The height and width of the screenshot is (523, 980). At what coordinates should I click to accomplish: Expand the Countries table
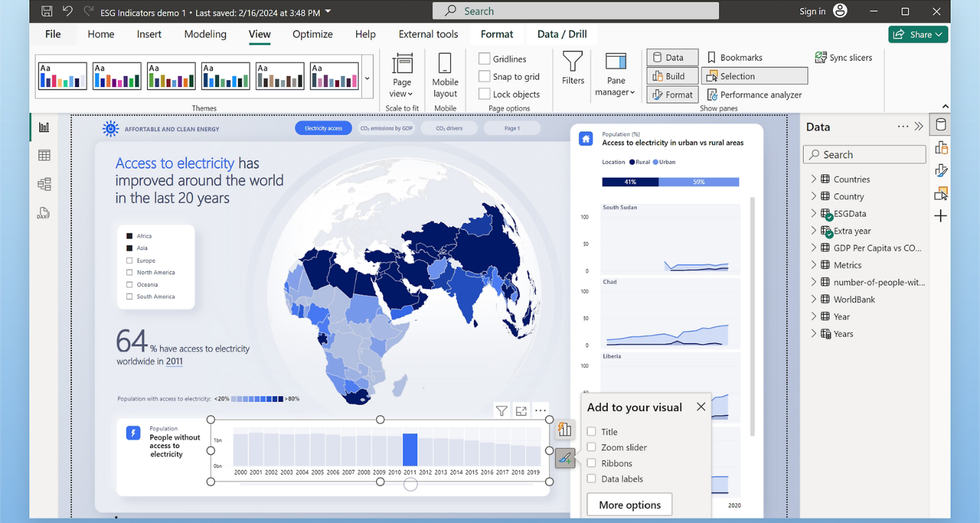[x=813, y=179]
